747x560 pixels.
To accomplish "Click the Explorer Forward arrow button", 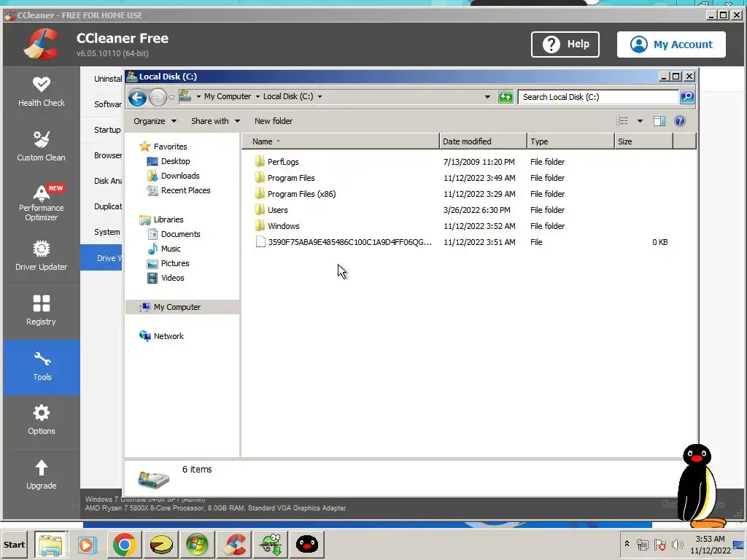I will (x=158, y=97).
